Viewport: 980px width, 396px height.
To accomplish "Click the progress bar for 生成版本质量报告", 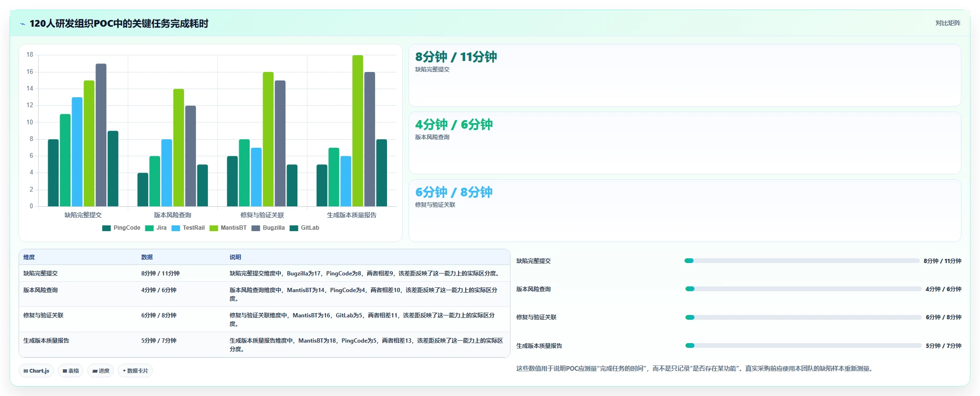I will 803,345.
